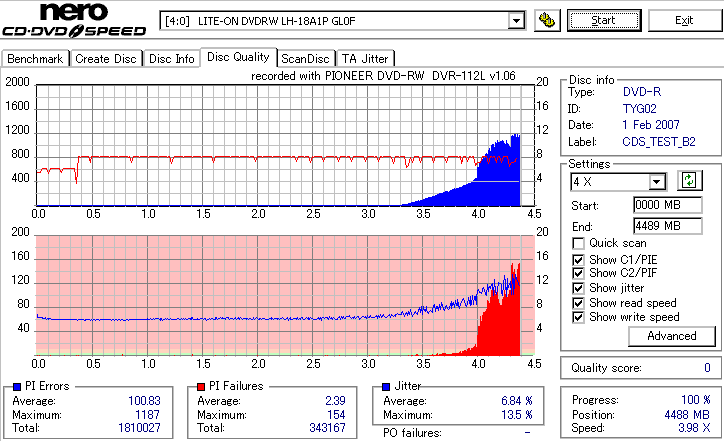Image resolution: width=724 pixels, height=441 pixels.
Task: Click the Quality score value 0
Action: coord(707,368)
